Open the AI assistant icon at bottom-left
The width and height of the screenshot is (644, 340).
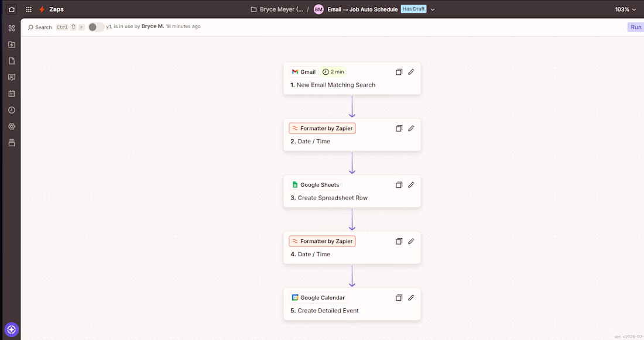pos(12,329)
